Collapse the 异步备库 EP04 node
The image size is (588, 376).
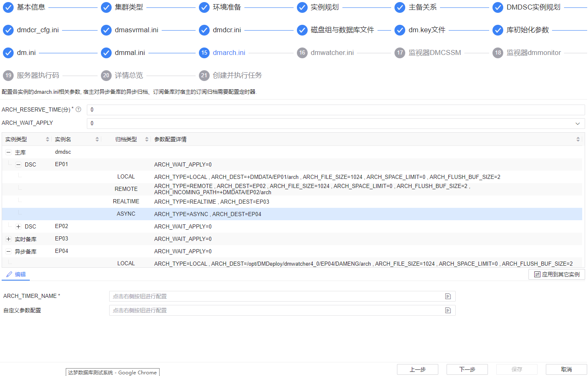[x=8, y=252]
